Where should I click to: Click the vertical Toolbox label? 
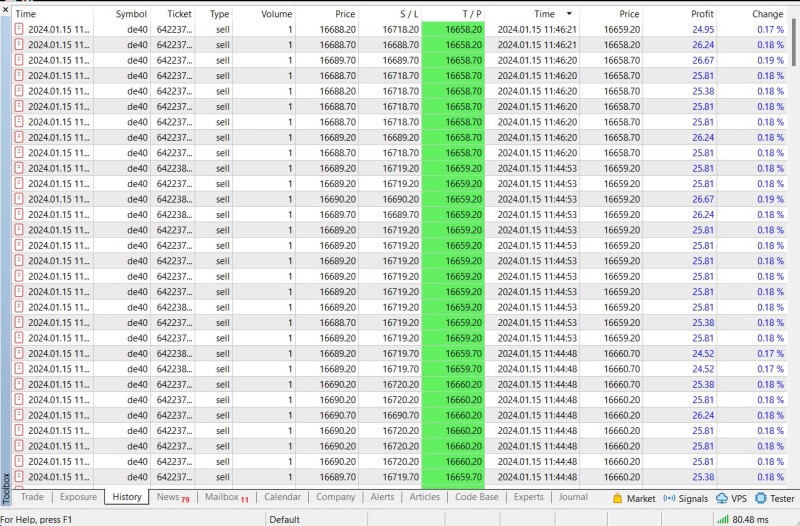click(x=6, y=488)
